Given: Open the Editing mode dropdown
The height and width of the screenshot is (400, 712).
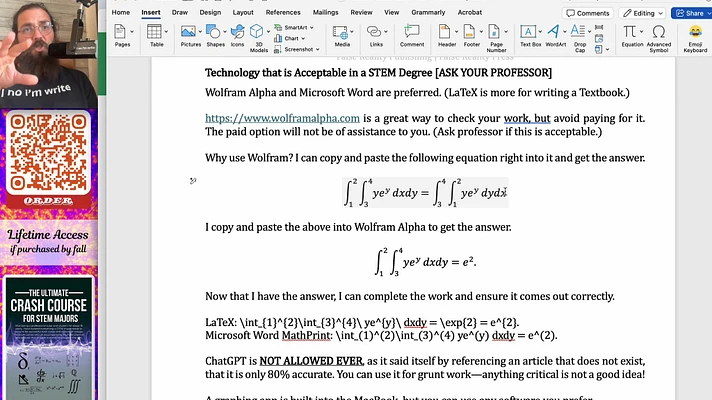Looking at the screenshot, I should (x=642, y=13).
